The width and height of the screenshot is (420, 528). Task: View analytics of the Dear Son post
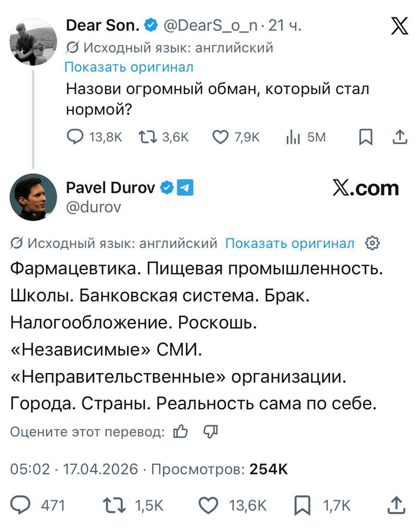tap(293, 137)
